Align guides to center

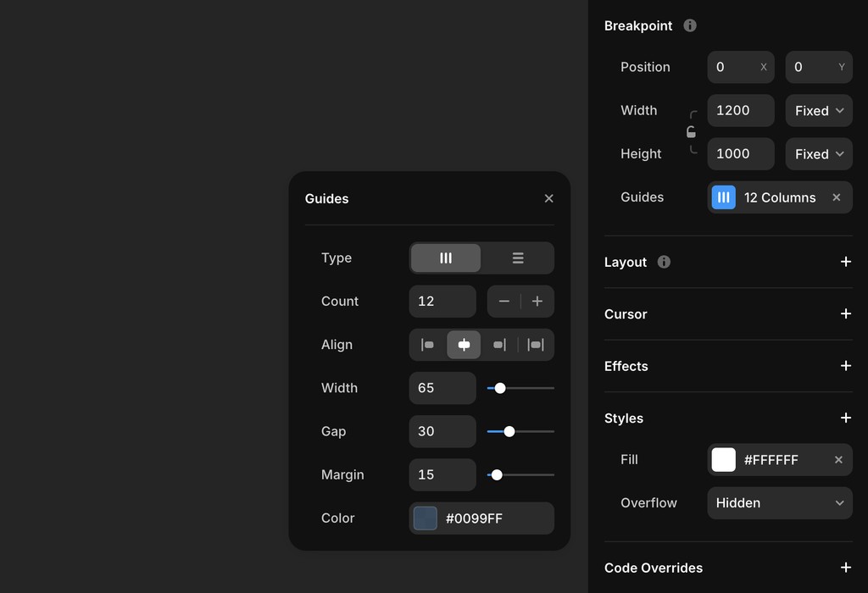(x=464, y=345)
